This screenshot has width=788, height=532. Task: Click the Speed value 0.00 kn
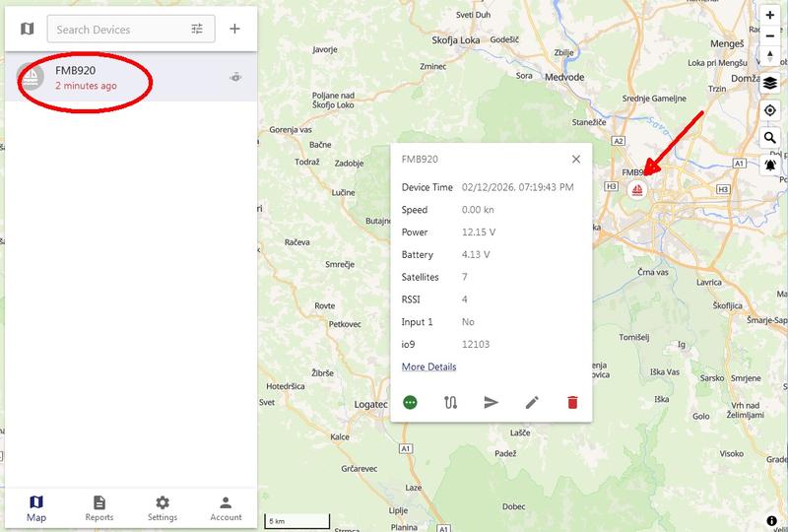click(478, 210)
